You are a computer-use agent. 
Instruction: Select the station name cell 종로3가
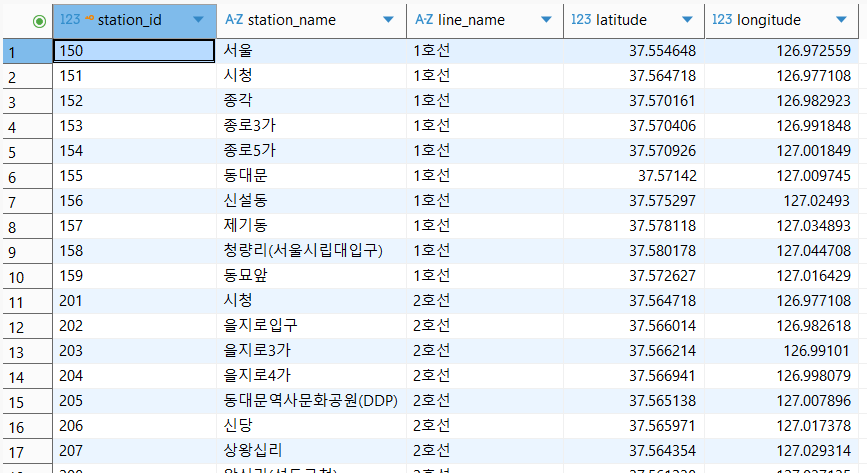coord(311,126)
